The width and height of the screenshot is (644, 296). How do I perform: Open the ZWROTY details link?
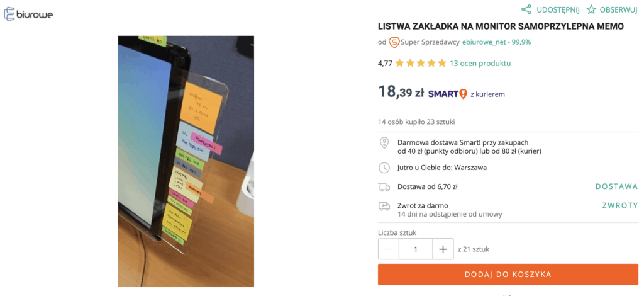point(619,205)
